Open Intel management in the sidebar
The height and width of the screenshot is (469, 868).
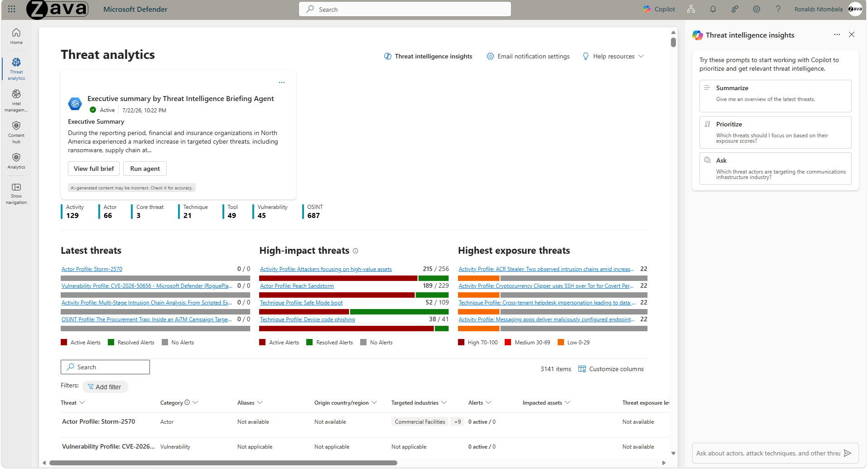pos(16,101)
